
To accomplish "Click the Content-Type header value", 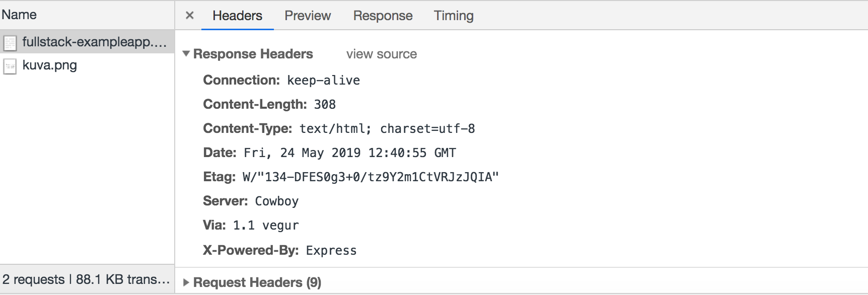I will pyautogui.click(x=387, y=128).
